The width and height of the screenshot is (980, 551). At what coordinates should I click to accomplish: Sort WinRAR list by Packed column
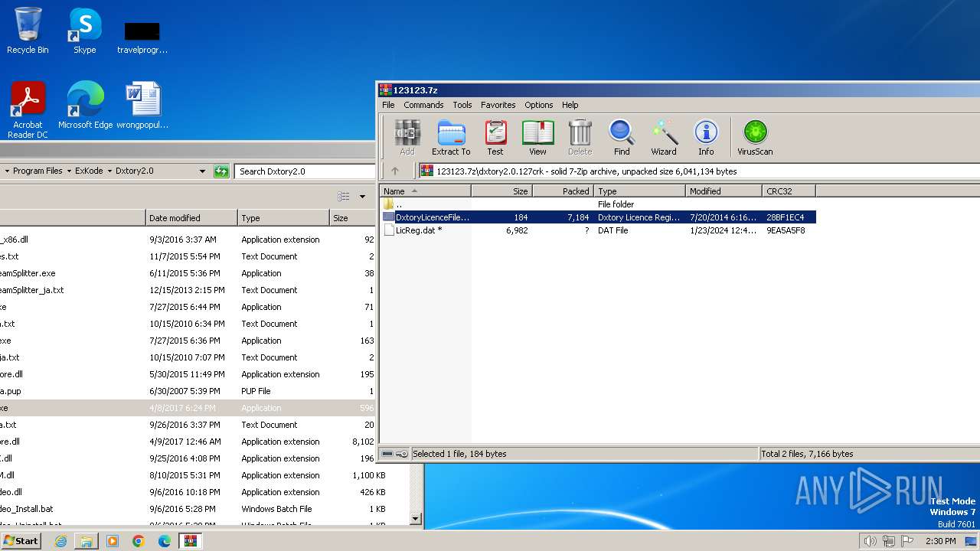563,191
